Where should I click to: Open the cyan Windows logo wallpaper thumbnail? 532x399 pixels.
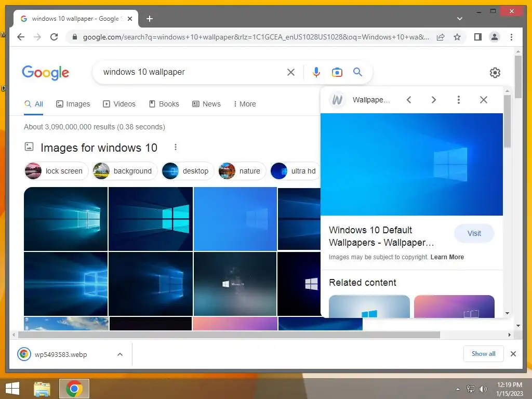151,219
